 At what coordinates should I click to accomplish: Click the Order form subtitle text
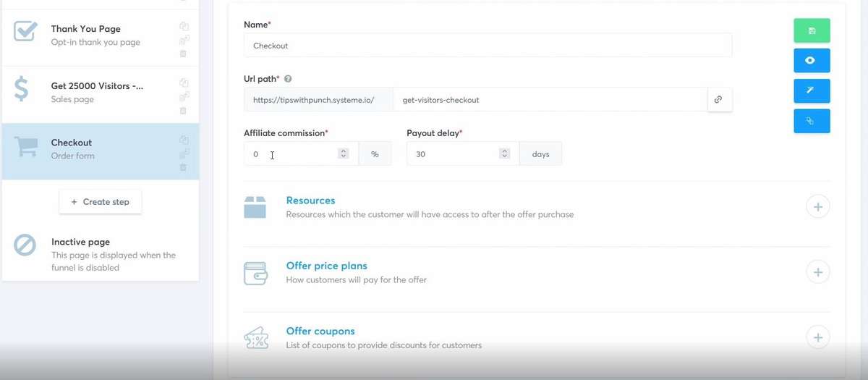[x=72, y=156]
